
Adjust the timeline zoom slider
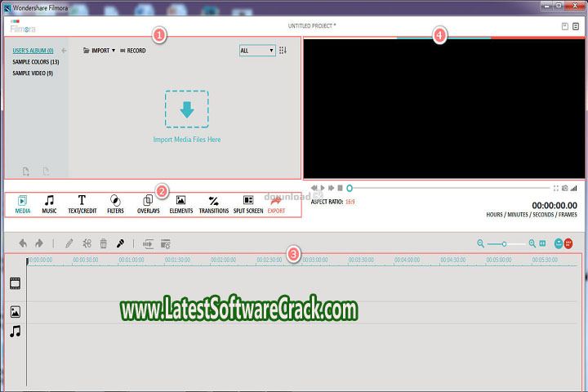pyautogui.click(x=505, y=244)
